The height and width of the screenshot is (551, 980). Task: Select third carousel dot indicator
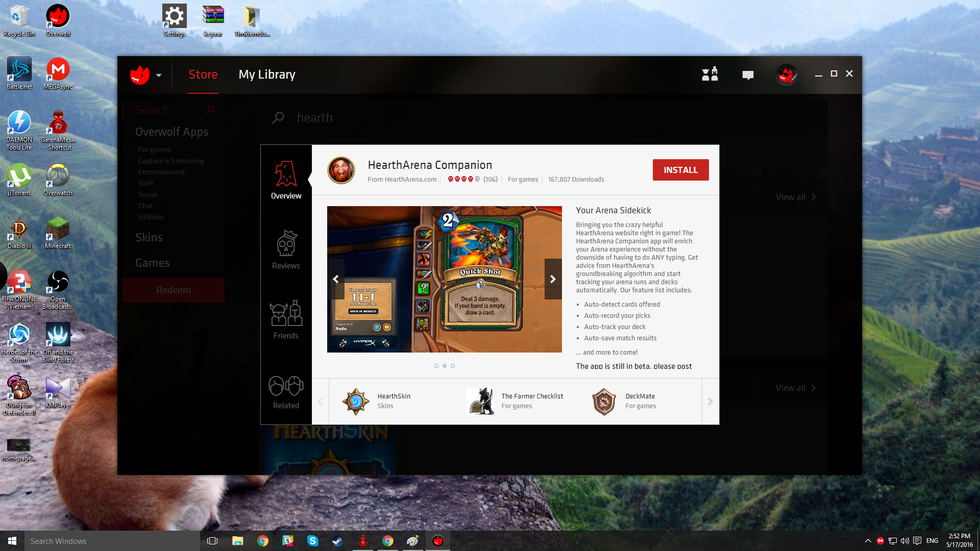point(453,366)
